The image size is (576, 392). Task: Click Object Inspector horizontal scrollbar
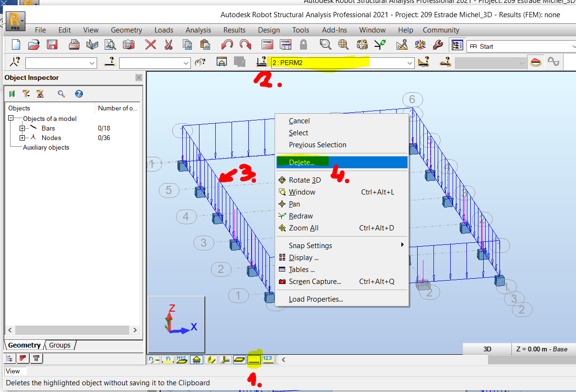tap(73, 330)
